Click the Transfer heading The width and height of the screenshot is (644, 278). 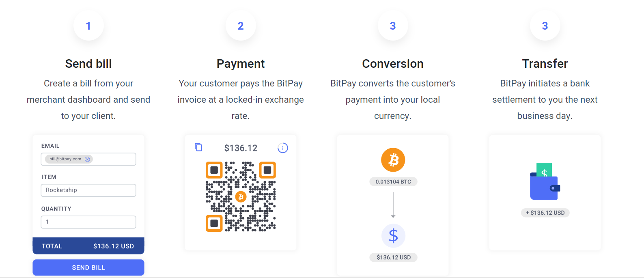545,64
